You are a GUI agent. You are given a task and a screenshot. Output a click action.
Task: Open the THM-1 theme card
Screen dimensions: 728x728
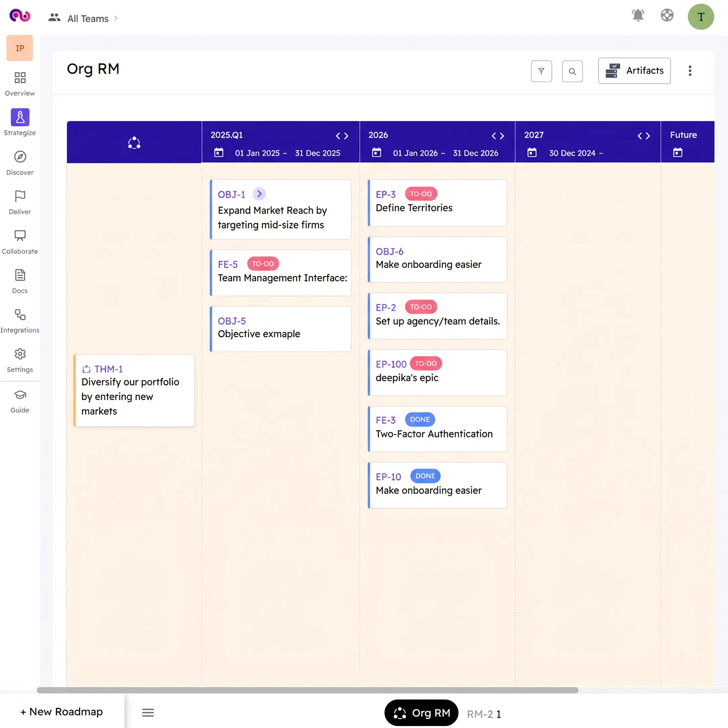(134, 390)
